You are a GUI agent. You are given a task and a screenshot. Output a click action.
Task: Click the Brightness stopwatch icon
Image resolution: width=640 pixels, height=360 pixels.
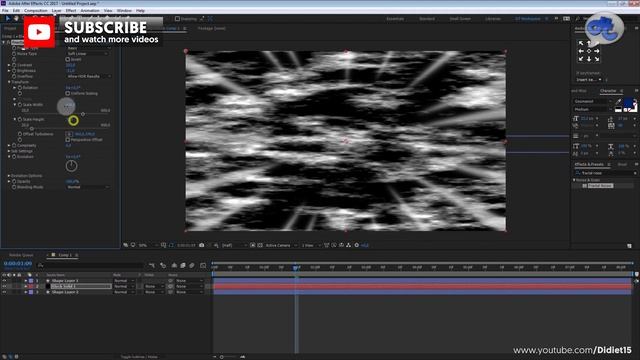pos(14,71)
